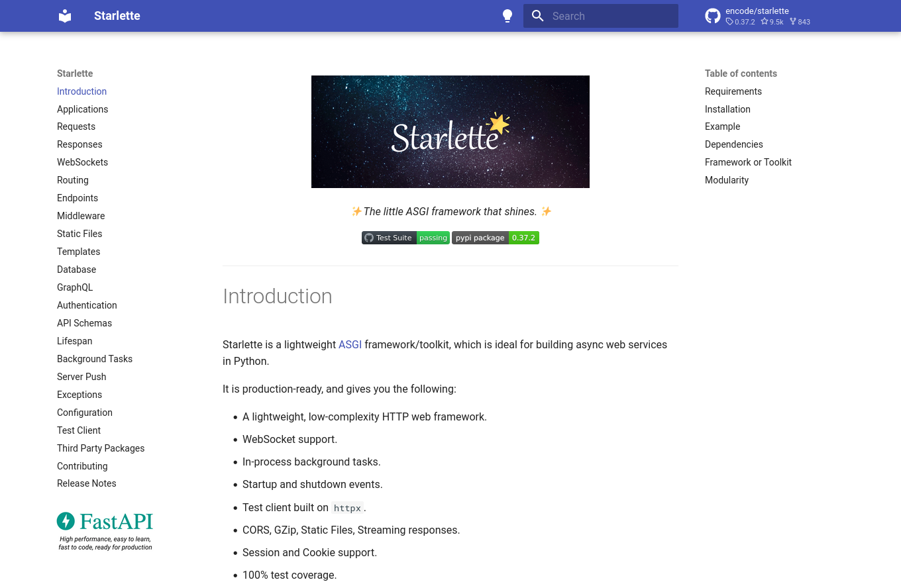Viewport: 901px width, 588px height.
Task: Open Requests in sidebar navigation
Action: pos(76,126)
